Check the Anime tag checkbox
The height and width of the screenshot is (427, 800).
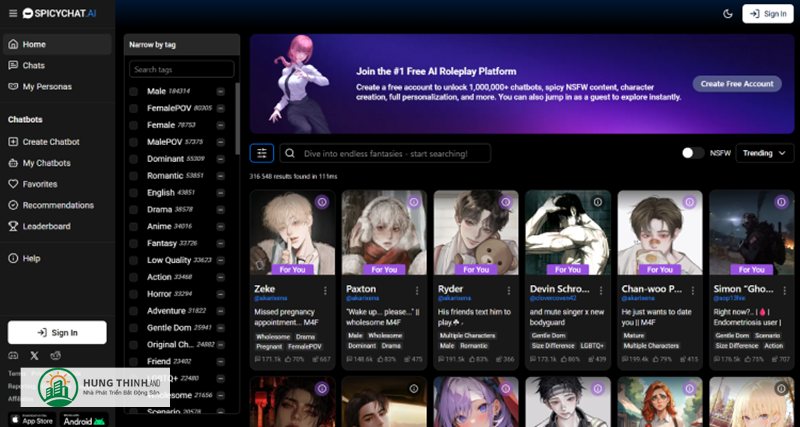(x=134, y=226)
